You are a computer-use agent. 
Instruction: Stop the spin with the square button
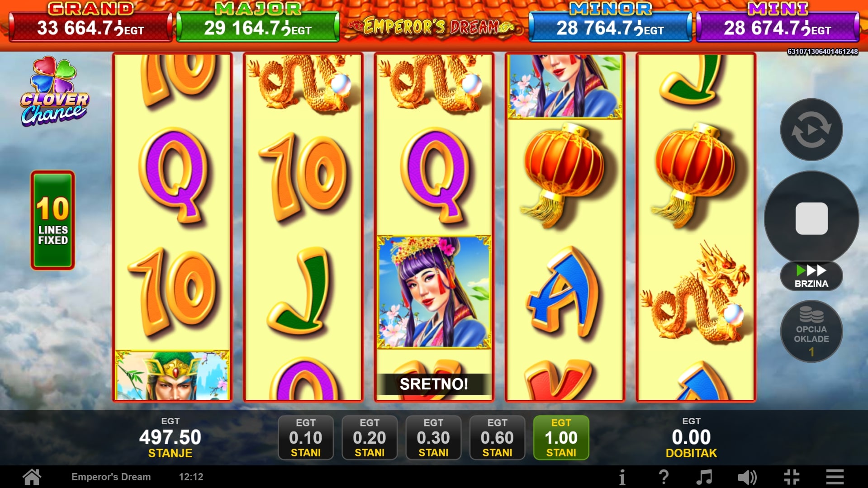[x=811, y=218]
